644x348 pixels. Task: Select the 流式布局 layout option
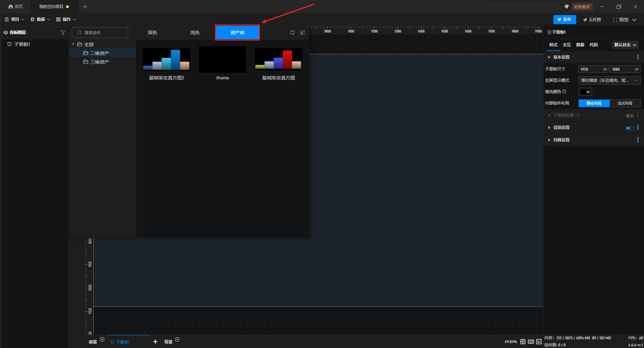pyautogui.click(x=625, y=103)
